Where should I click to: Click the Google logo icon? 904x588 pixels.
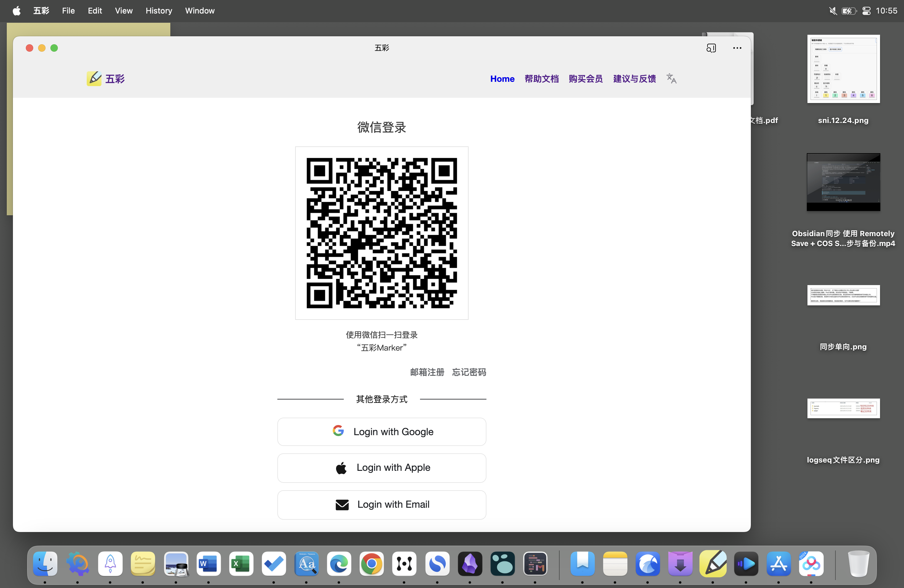pyautogui.click(x=338, y=431)
